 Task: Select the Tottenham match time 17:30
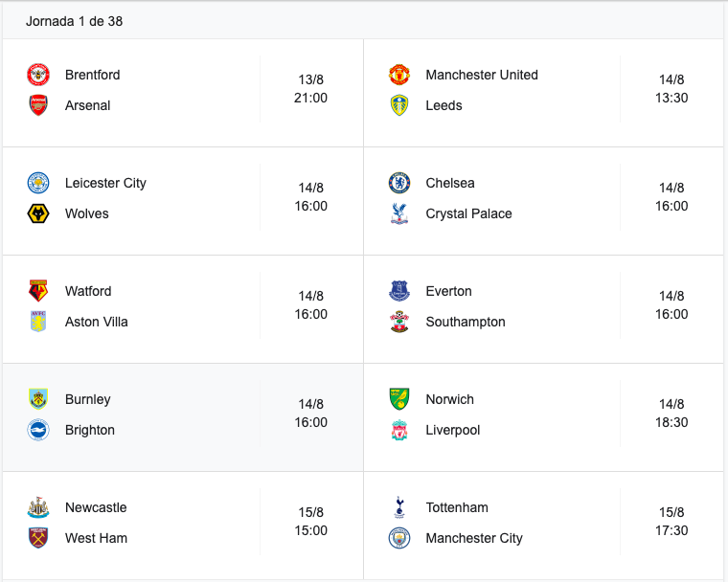pyautogui.click(x=671, y=530)
